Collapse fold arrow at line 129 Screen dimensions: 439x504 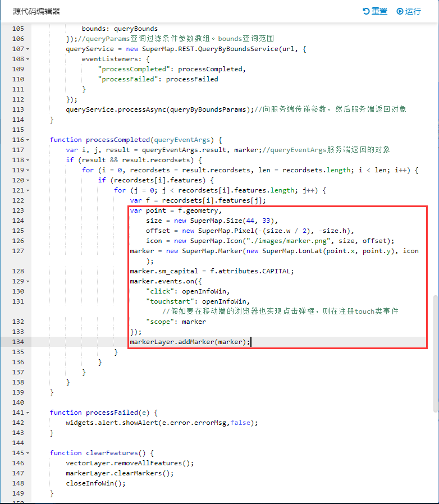coord(28,282)
